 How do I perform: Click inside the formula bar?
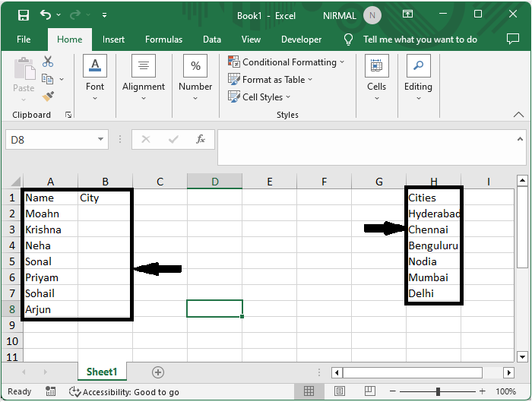[x=366, y=147]
